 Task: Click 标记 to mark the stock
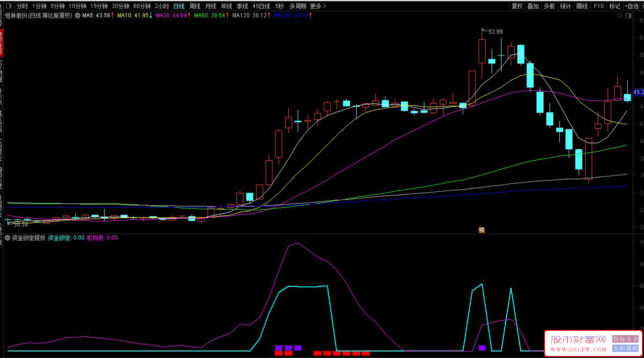coord(614,6)
